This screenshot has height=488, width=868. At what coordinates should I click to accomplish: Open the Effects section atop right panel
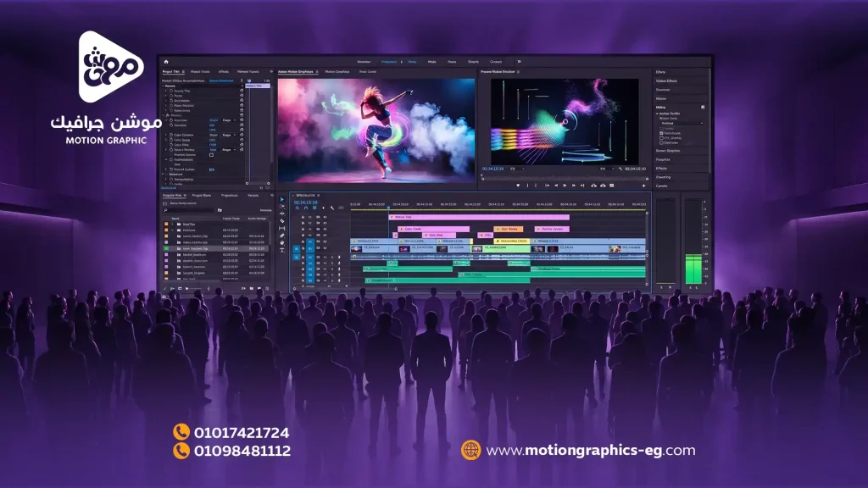coord(661,72)
